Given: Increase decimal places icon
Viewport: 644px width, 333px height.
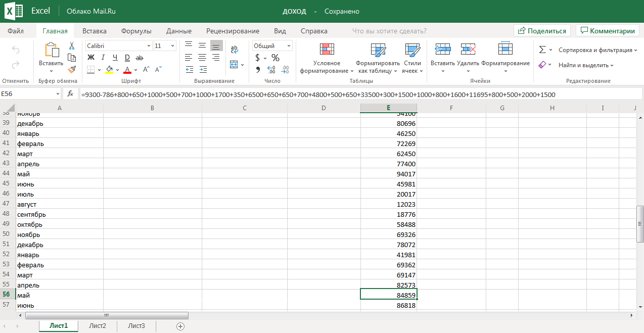Looking at the screenshot, I should point(271,70).
